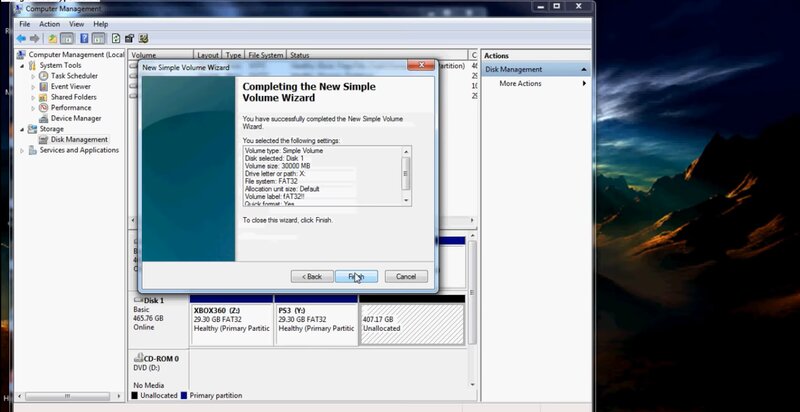Click the Refresh toolbar icon
This screenshot has width=800, height=412.
point(116,38)
